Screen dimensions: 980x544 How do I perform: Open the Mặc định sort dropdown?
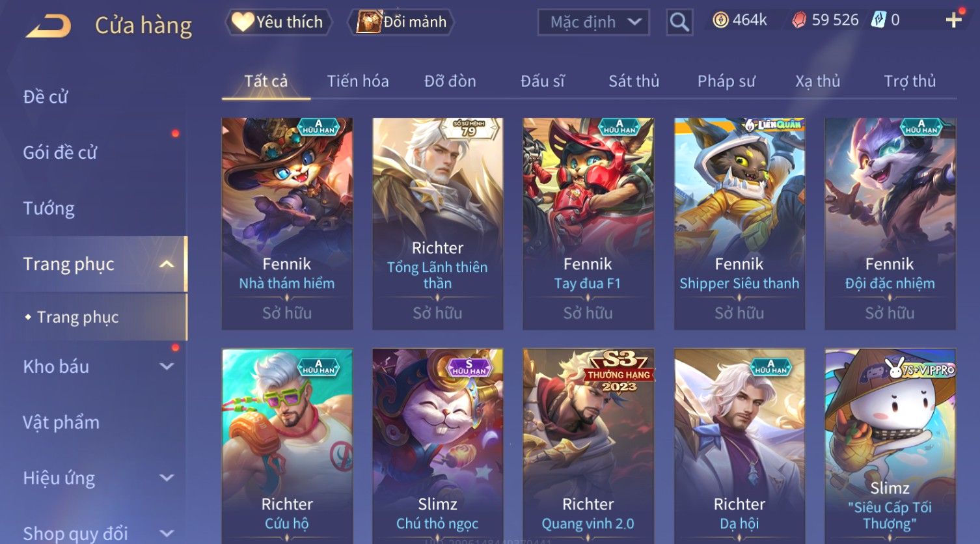point(593,22)
